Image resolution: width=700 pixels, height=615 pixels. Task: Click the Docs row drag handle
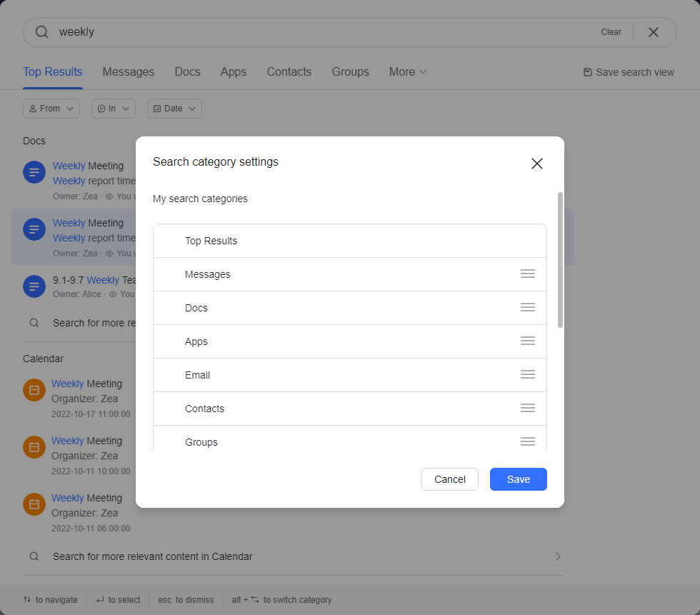pyautogui.click(x=527, y=308)
